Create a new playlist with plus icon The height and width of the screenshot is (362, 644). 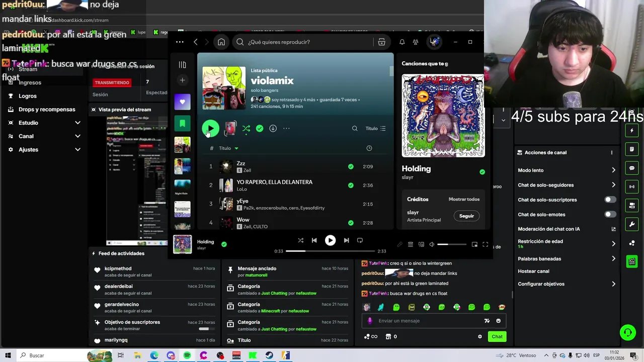pyautogui.click(x=182, y=80)
